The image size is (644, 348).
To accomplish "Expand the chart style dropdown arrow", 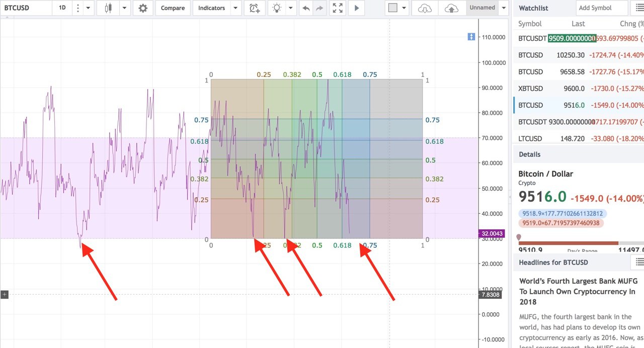I will pyautogui.click(x=124, y=8).
